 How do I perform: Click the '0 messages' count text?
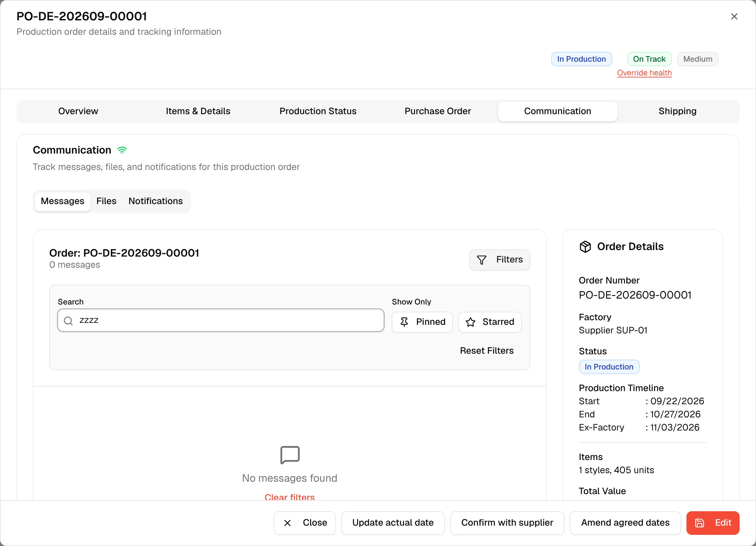pos(75,265)
